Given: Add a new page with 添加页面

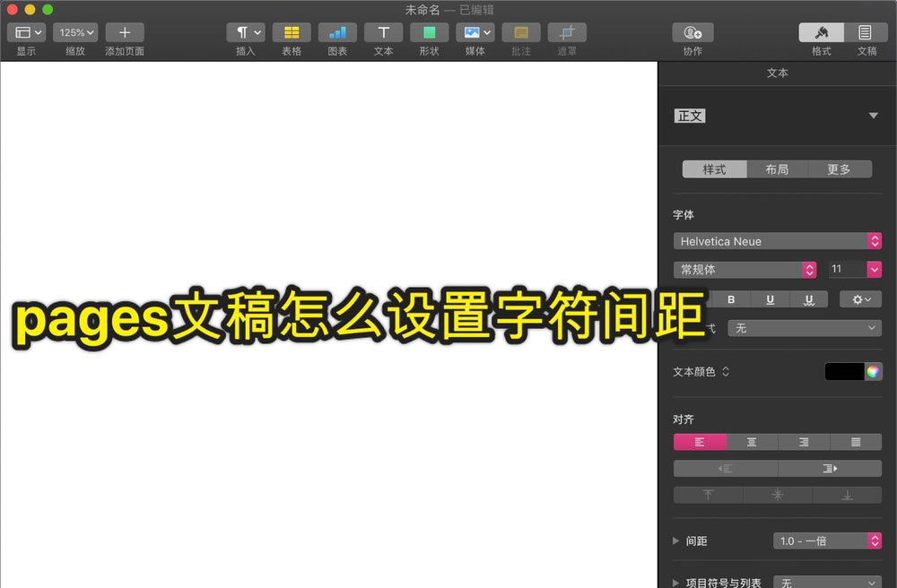Looking at the screenshot, I should [x=125, y=32].
